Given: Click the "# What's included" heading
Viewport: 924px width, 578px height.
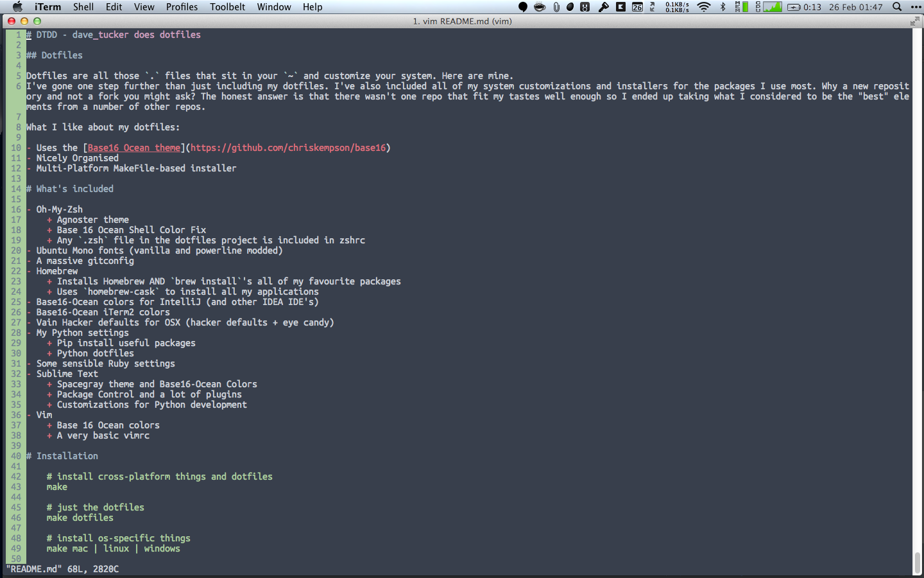Looking at the screenshot, I should tap(70, 189).
